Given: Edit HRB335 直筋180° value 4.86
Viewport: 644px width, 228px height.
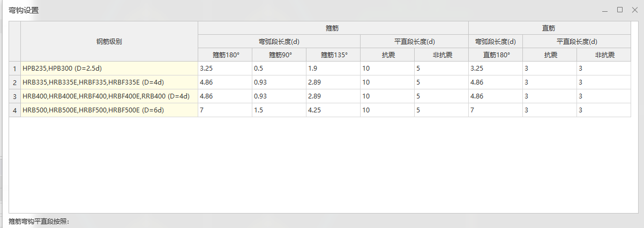Looking at the screenshot, I should tap(496, 82).
